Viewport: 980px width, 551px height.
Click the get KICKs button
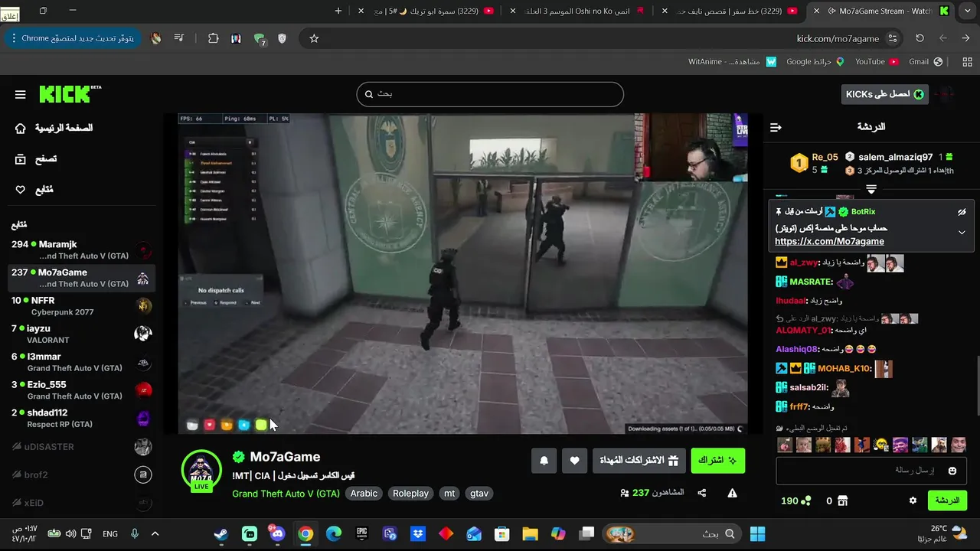point(884,94)
